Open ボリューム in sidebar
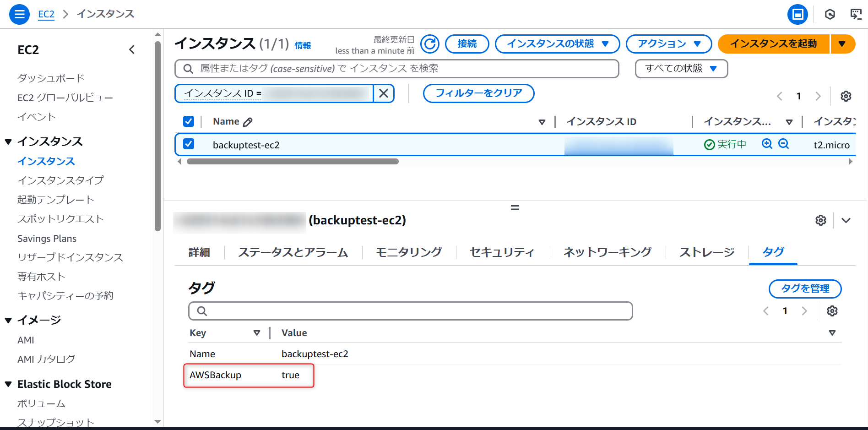This screenshot has width=868, height=430. [x=41, y=404]
